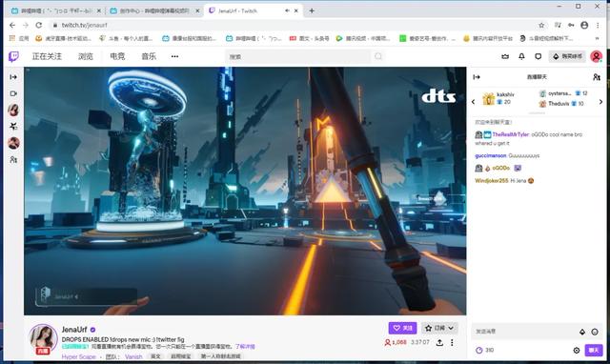Open the Bits icon in the chat input
Viewport: 610px width, 364px height.
tap(582, 332)
